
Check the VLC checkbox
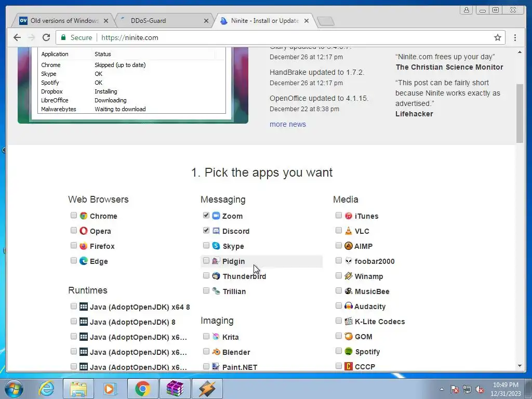338,230
